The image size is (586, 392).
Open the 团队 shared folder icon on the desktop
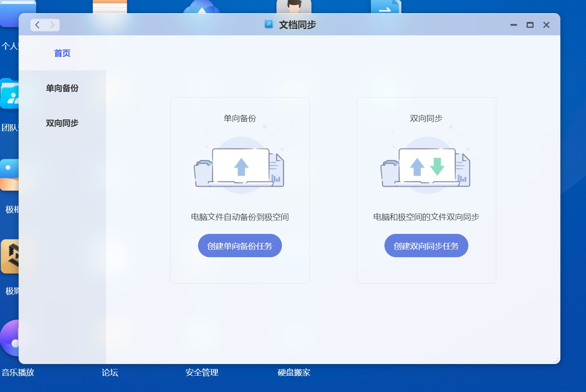pyautogui.click(x=9, y=93)
